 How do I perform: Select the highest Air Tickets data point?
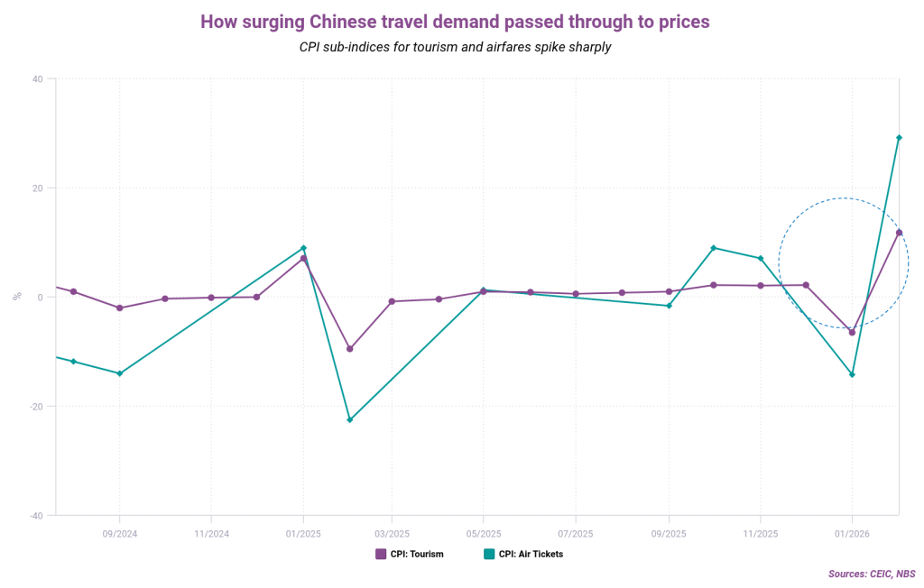click(x=899, y=138)
